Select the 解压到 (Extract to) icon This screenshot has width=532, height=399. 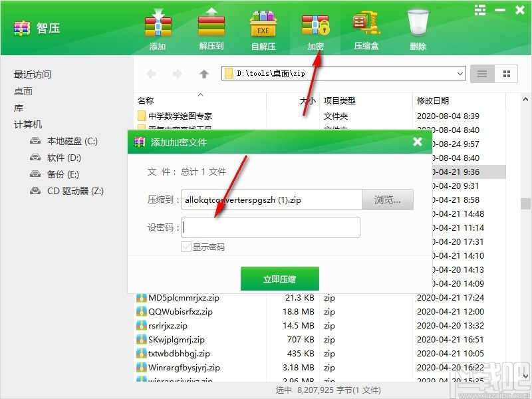pos(210,27)
